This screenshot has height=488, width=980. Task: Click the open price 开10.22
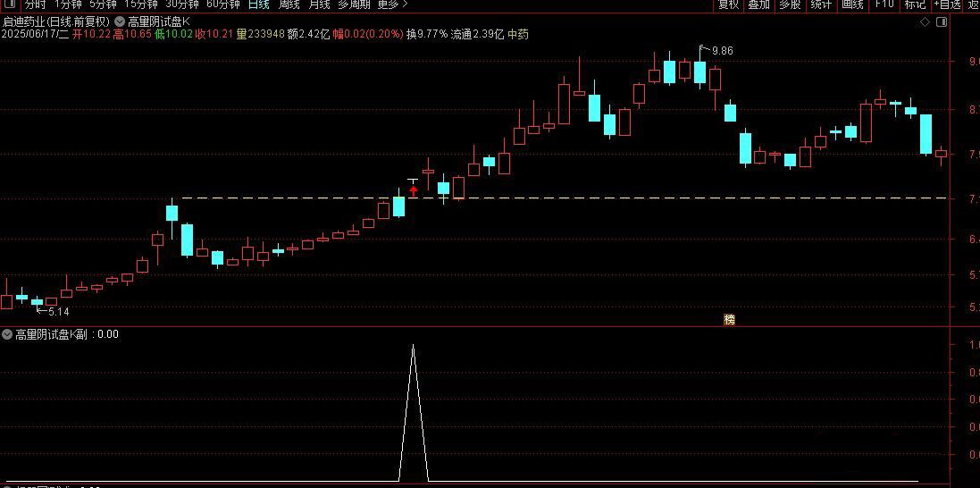pyautogui.click(x=91, y=34)
